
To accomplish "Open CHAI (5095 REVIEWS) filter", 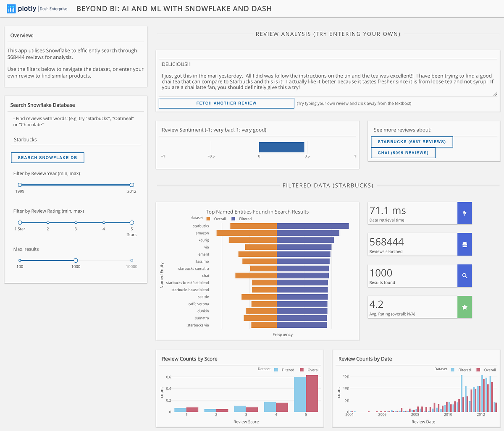I will tap(403, 153).
